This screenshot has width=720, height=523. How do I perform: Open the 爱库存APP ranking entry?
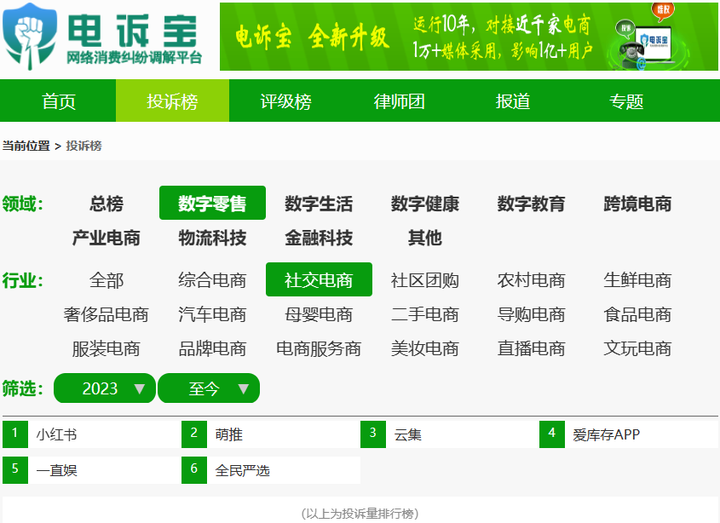coord(606,434)
